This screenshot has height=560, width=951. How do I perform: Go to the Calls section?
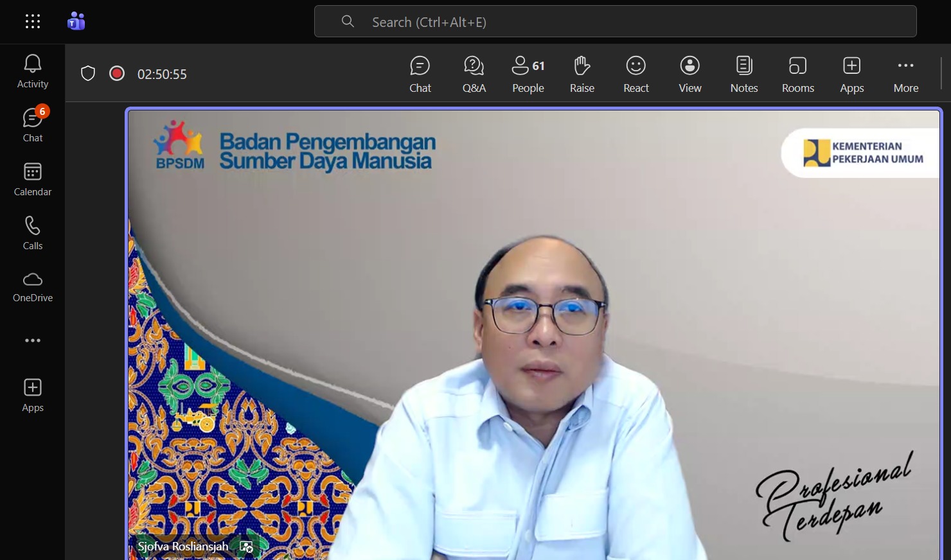coord(32,233)
